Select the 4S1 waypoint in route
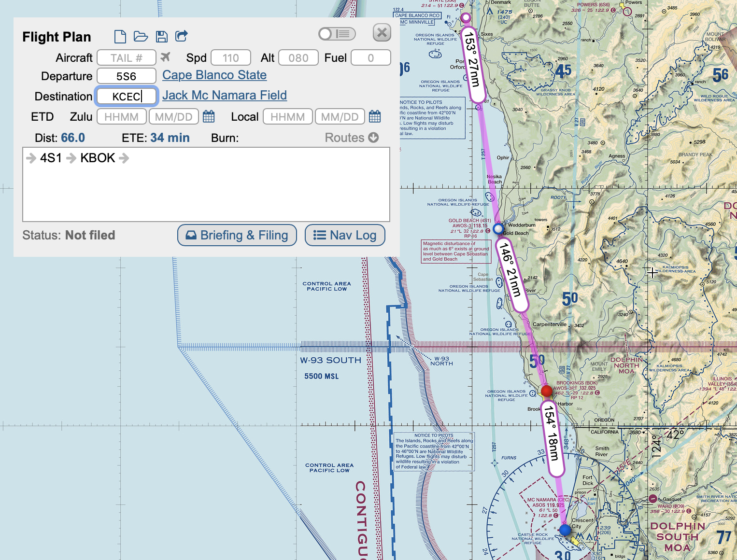The width and height of the screenshot is (737, 560). pos(51,158)
